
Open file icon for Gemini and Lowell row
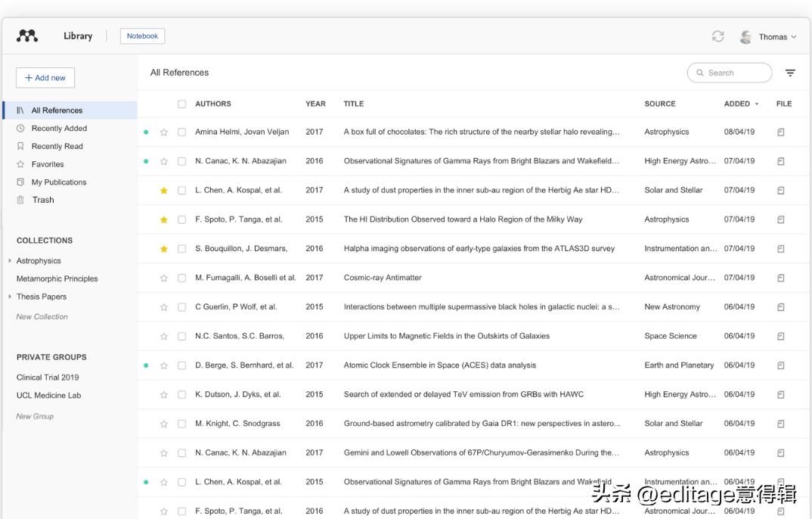click(780, 453)
